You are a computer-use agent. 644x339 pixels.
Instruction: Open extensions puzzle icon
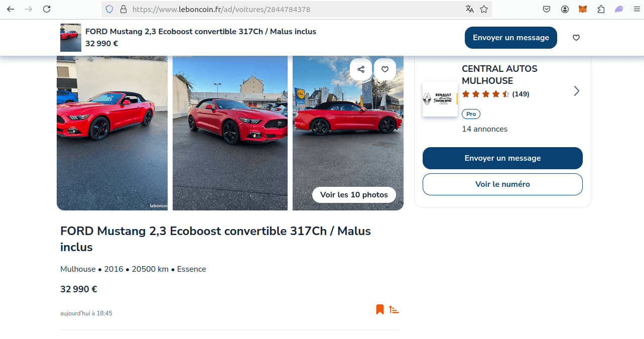(x=601, y=9)
